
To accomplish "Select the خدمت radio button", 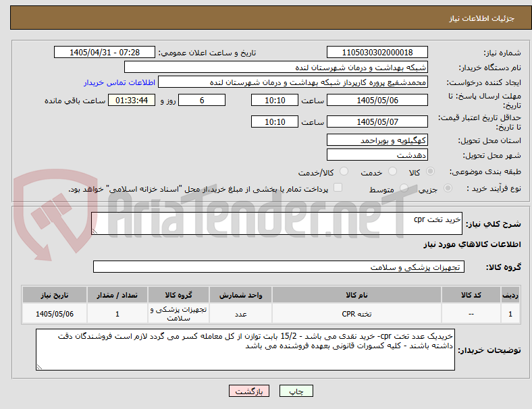I will click(x=392, y=171).
